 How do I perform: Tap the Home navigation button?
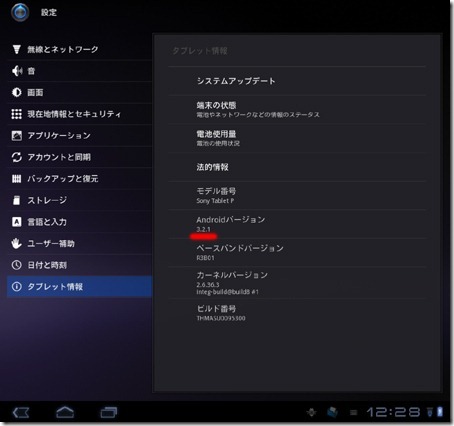[x=65, y=412]
